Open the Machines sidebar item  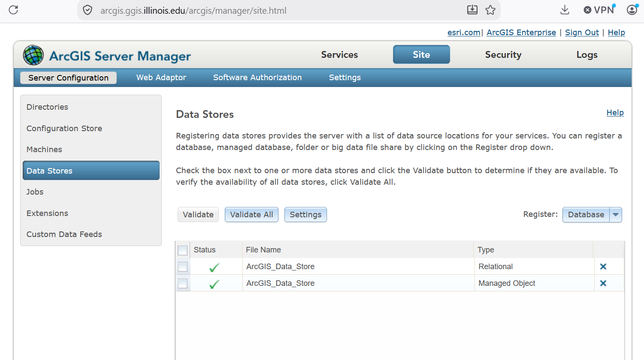click(x=91, y=150)
